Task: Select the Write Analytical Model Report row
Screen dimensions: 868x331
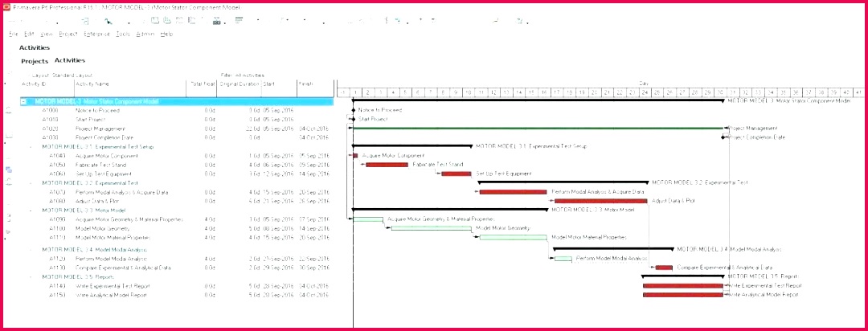Action: (177, 295)
